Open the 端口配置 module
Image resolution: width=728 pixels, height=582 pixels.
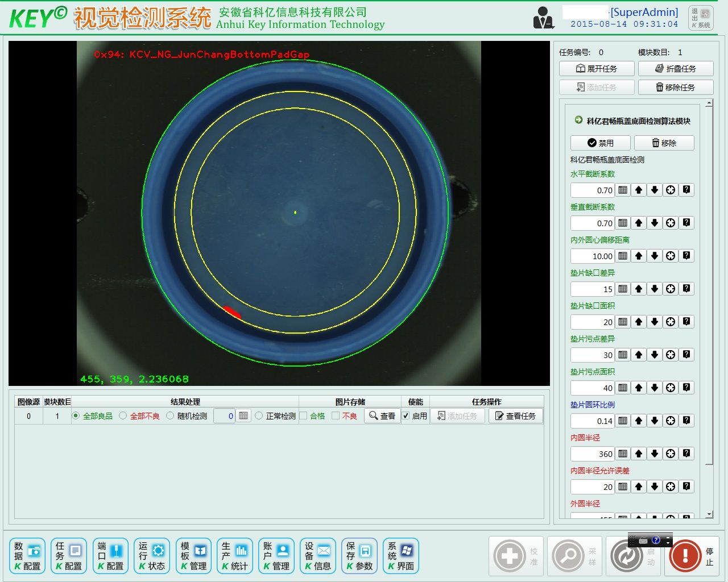[x=110, y=556]
